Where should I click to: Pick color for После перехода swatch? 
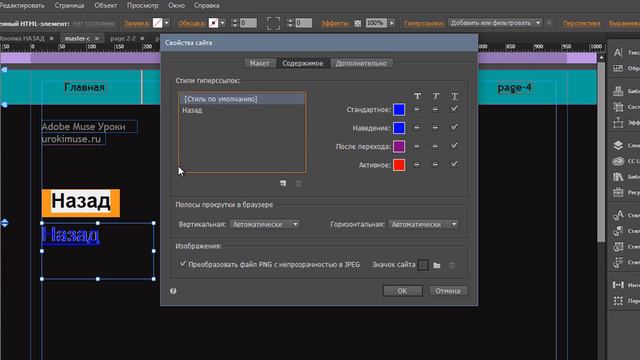click(x=399, y=146)
